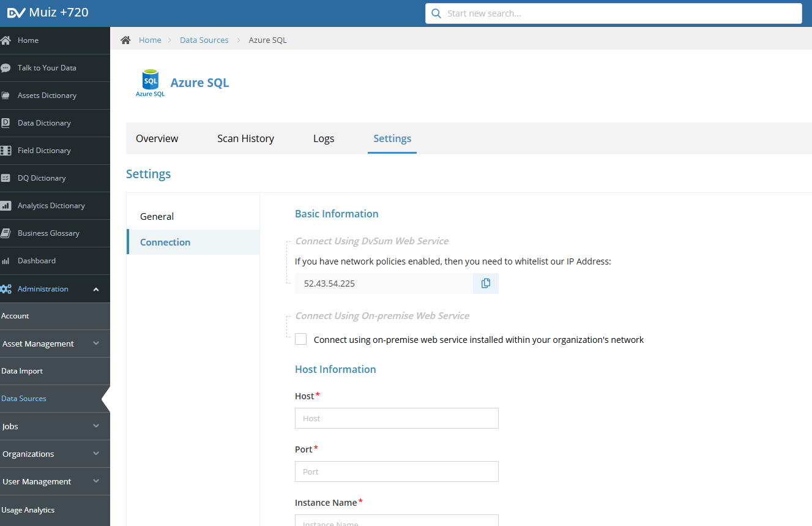
Task: Select the Settings tab
Action: (x=392, y=138)
